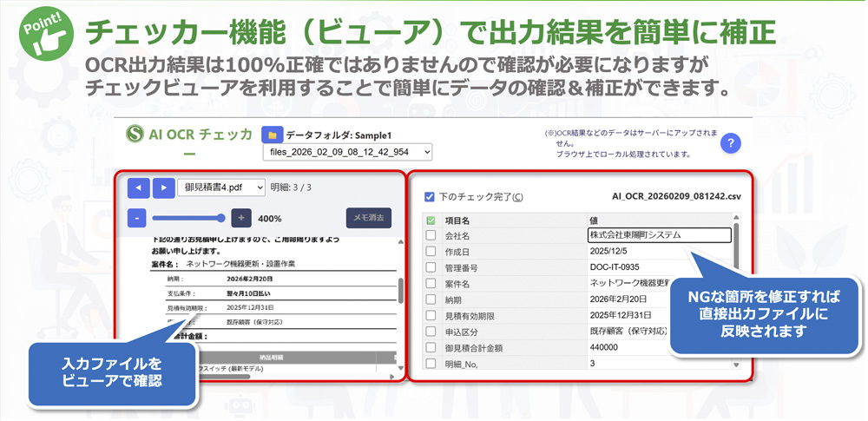Screen dimensions: 868x421
Task: Check the box for the 管理番号 row
Action: pyautogui.click(x=431, y=267)
